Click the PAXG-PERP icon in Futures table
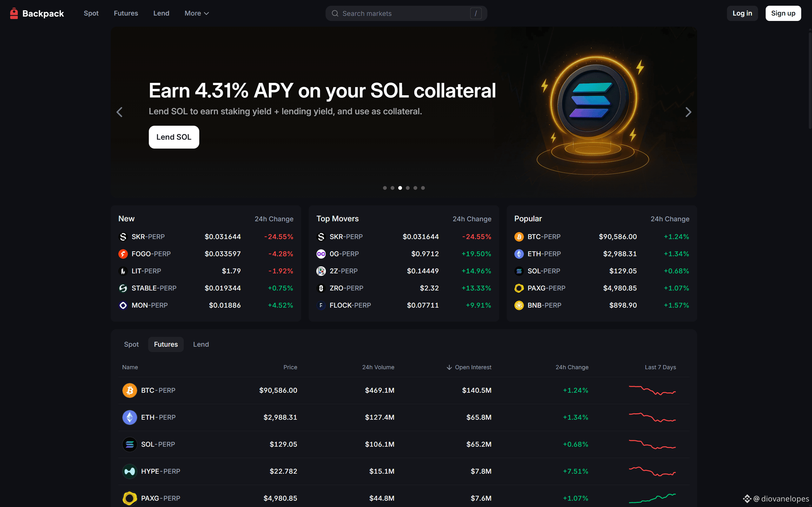The image size is (812, 507). click(129, 498)
